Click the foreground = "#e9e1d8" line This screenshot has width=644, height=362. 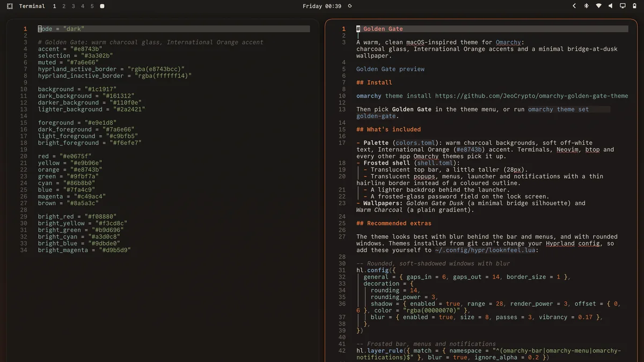click(x=77, y=123)
